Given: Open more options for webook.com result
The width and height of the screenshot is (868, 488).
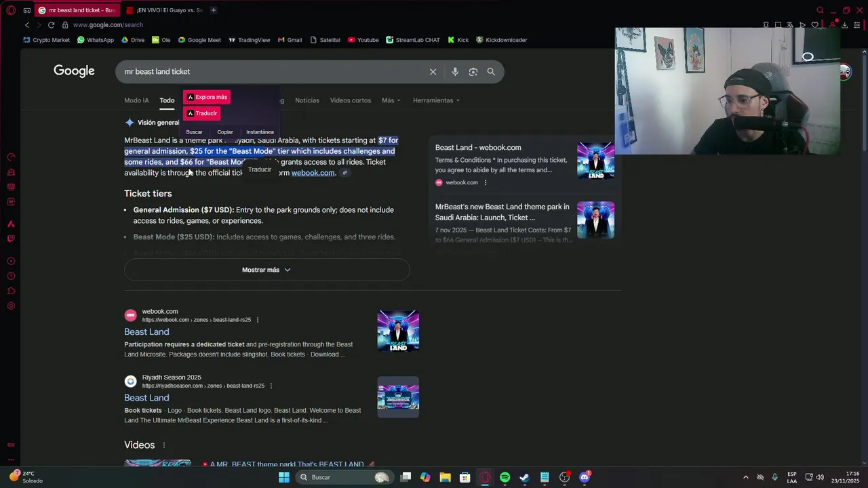Looking at the screenshot, I should [x=258, y=320].
